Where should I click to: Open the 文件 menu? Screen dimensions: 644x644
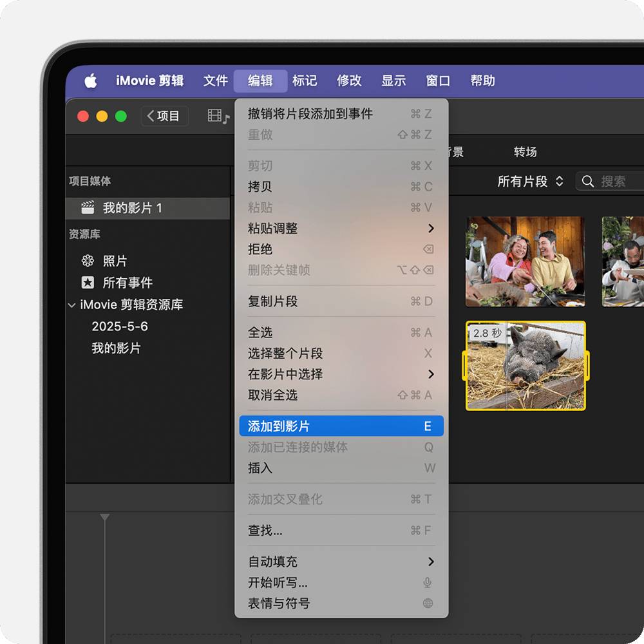point(216,80)
